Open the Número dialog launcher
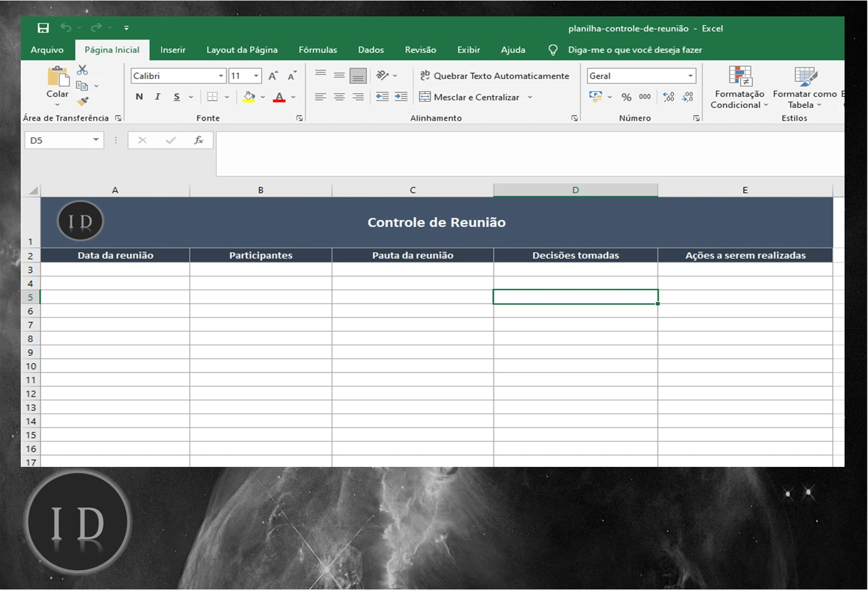The image size is (868, 590). point(696,118)
